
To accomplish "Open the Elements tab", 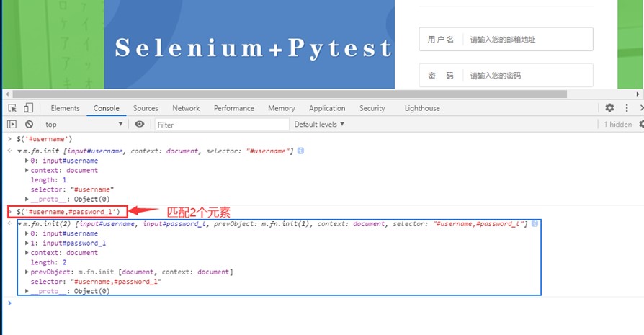I will click(65, 108).
